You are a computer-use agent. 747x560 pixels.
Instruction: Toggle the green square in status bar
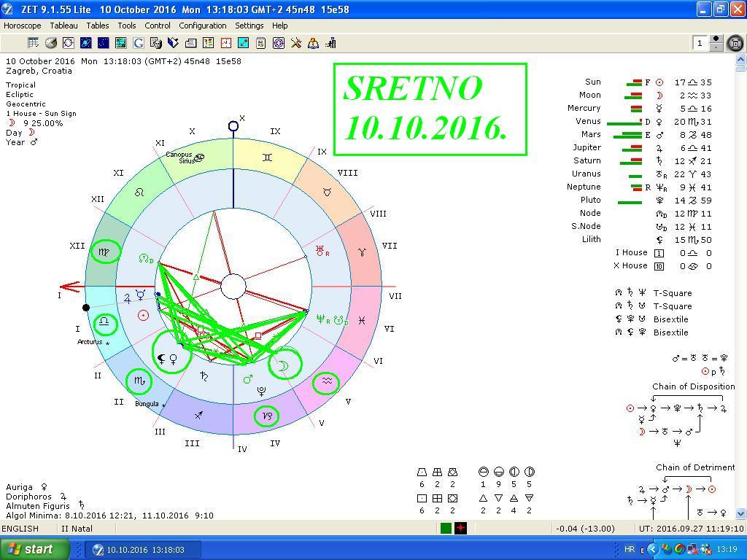(x=446, y=528)
